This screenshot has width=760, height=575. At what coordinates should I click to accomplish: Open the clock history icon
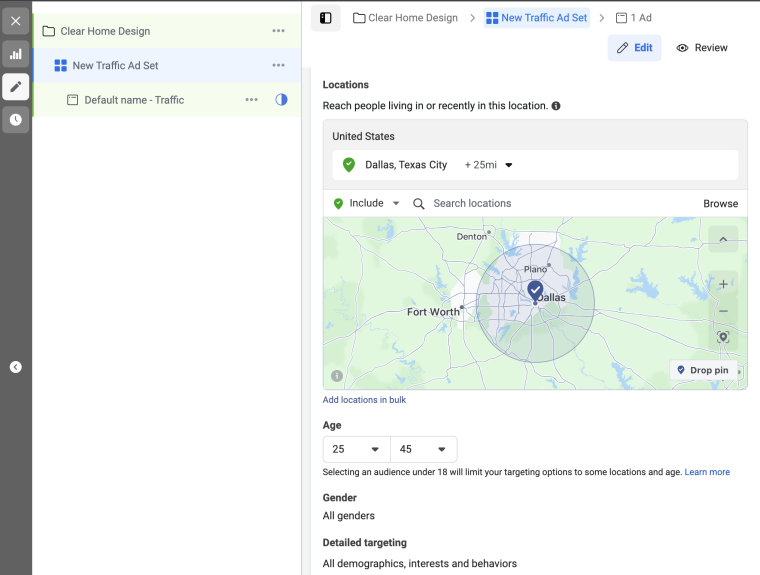click(x=16, y=120)
